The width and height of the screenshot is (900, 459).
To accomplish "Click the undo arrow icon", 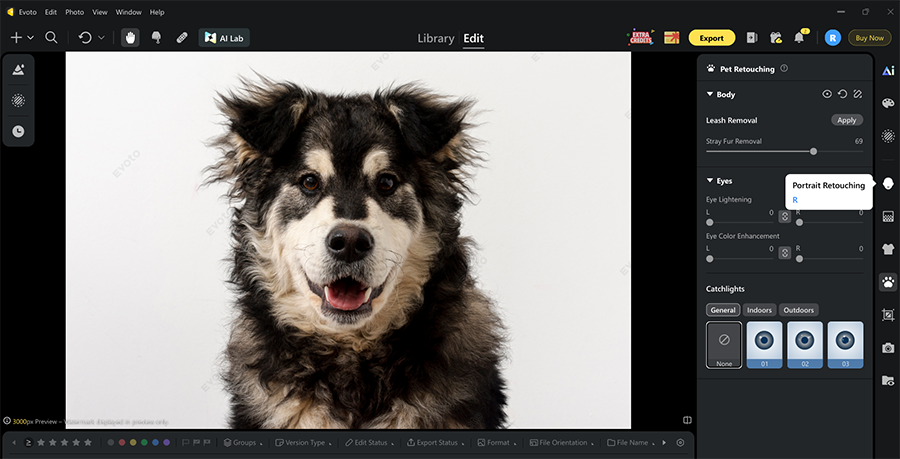I will pyautogui.click(x=85, y=38).
